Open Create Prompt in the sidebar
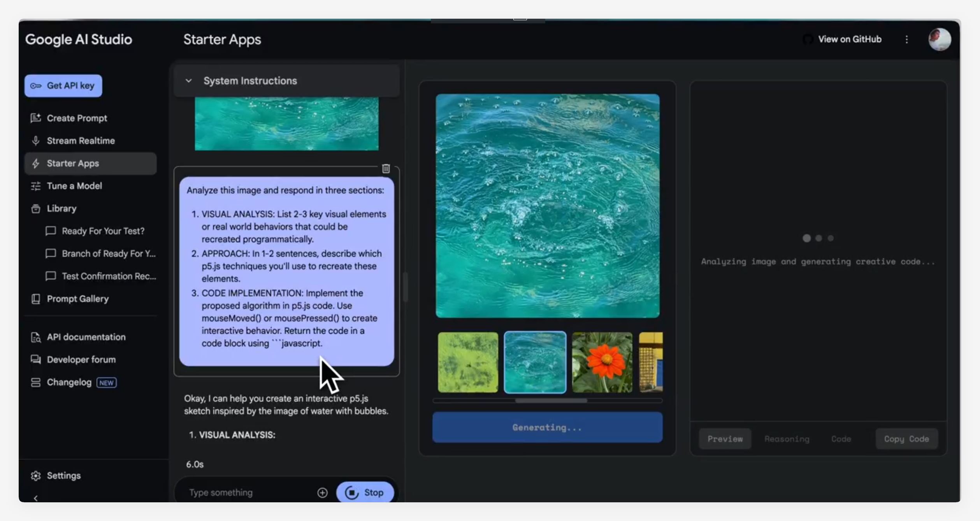 [x=77, y=118]
